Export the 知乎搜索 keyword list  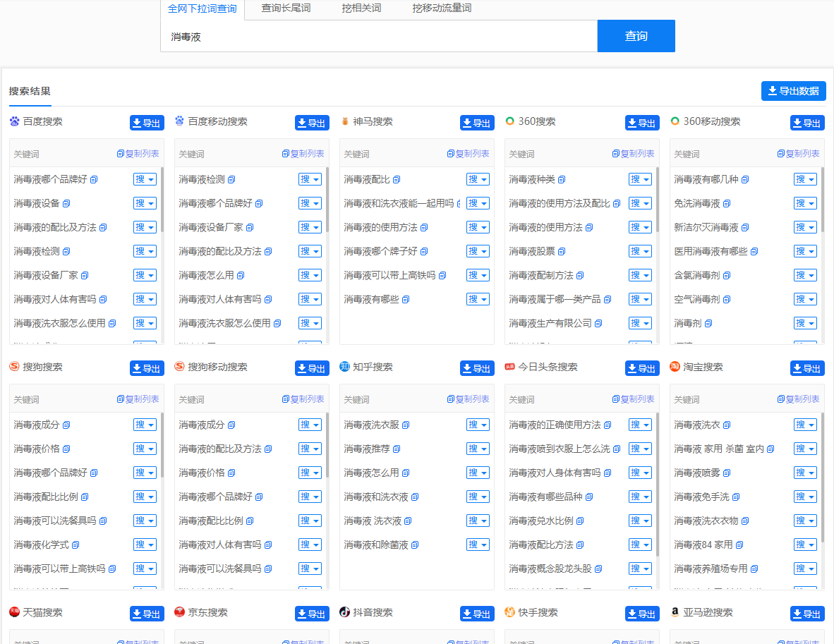click(x=477, y=368)
